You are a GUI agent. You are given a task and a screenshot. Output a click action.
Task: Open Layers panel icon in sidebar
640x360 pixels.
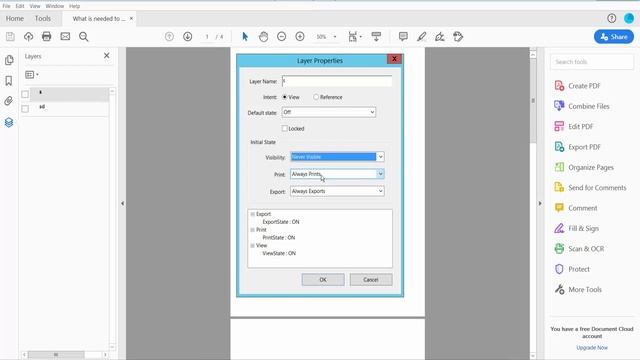(x=9, y=122)
